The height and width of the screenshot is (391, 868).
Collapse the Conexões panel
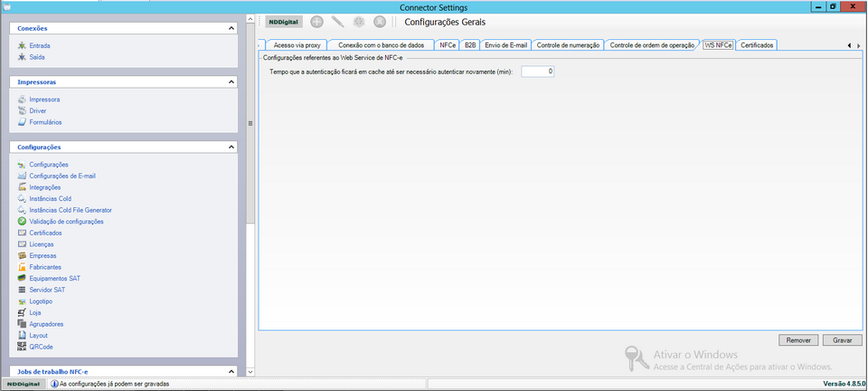[231, 28]
